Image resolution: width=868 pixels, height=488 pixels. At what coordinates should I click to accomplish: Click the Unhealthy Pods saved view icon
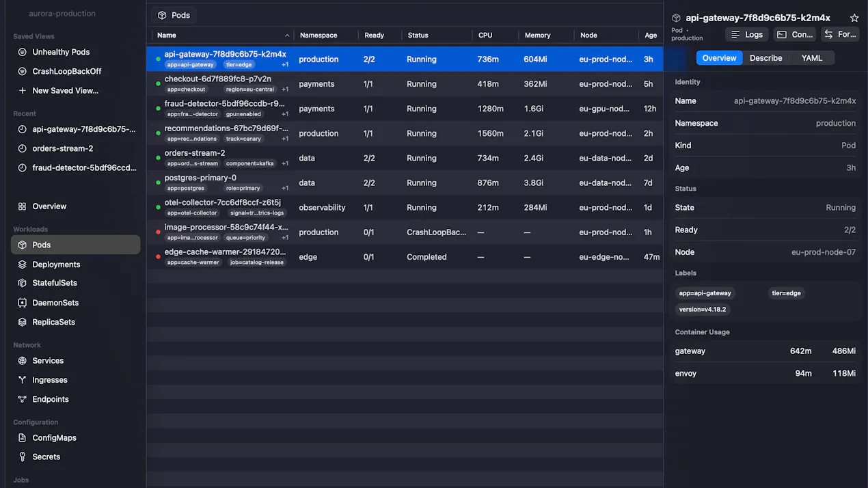click(x=22, y=52)
